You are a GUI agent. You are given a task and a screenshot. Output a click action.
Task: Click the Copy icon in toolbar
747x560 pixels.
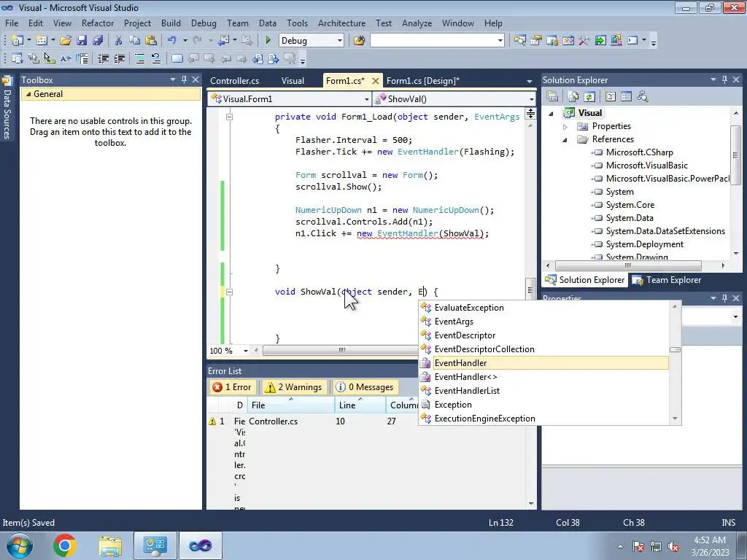(135, 41)
